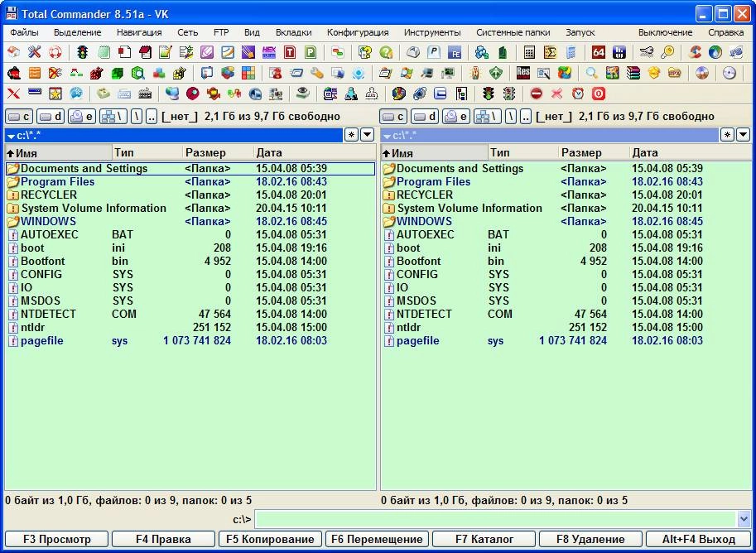Screen dimensions: 756x553
Task: Open the Конфигурация menu
Action: pos(358,33)
